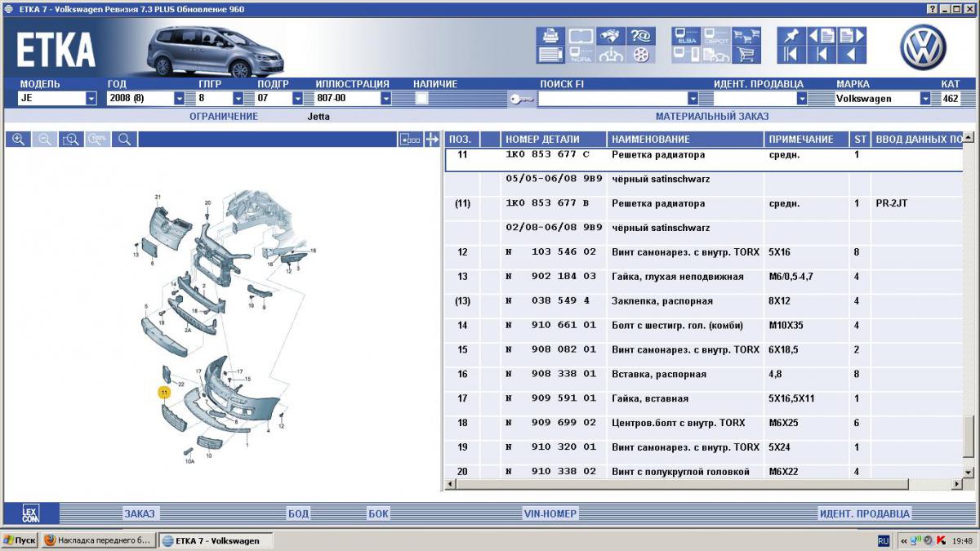Click the DEPOT icon
This screenshot has height=551, width=980.
(716, 36)
